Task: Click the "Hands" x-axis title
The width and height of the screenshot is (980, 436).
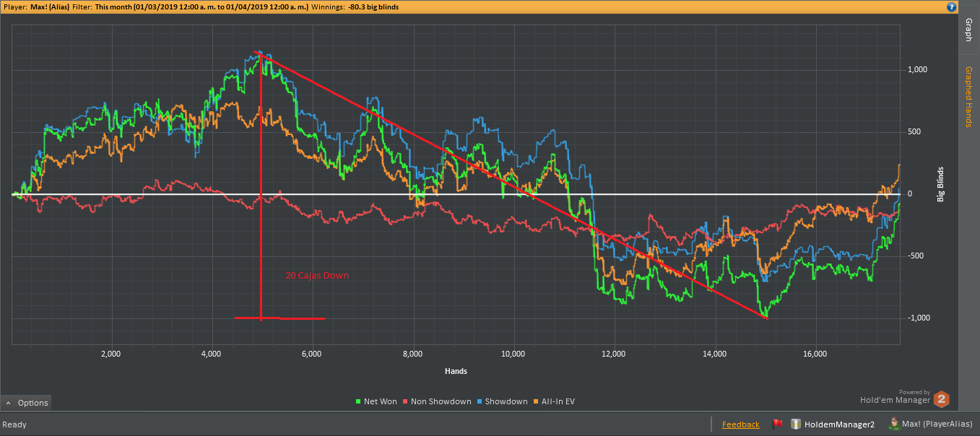Action: point(456,371)
